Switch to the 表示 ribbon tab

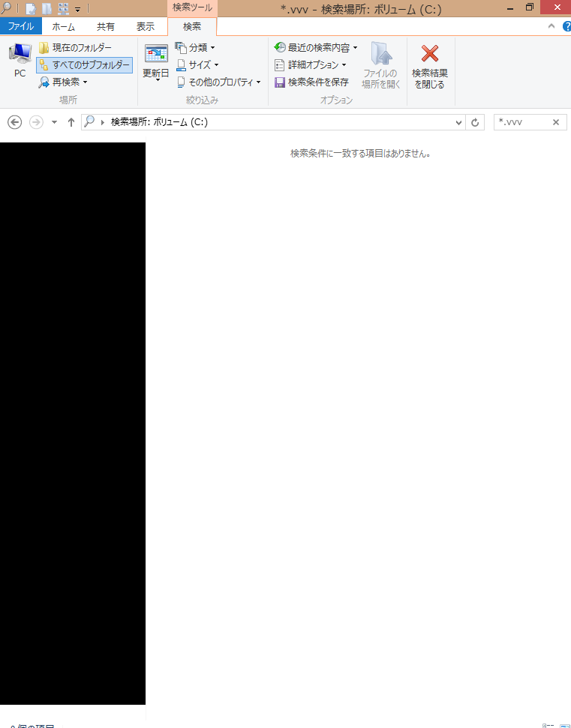tap(146, 27)
